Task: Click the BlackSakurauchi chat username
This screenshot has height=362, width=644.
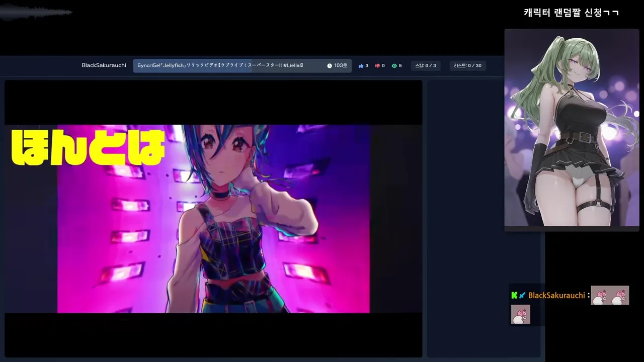Action: coord(556,296)
